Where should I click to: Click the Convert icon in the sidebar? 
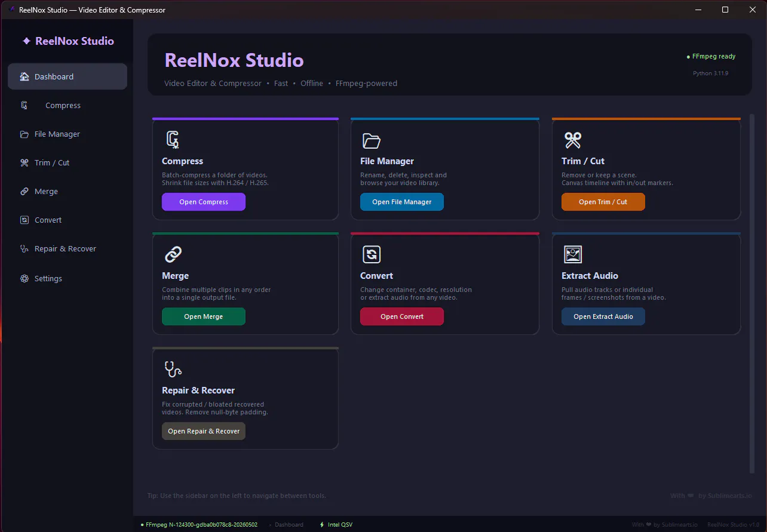click(24, 220)
